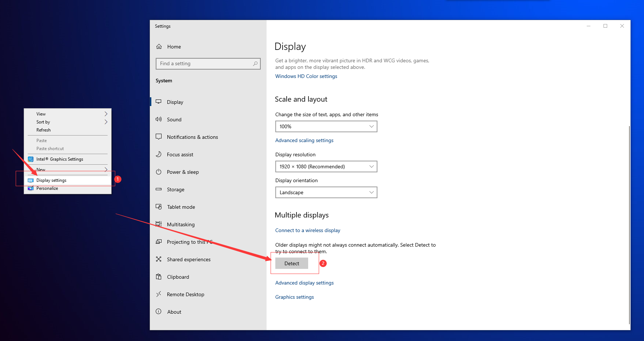Click the Tablet mode icon

coord(159,207)
